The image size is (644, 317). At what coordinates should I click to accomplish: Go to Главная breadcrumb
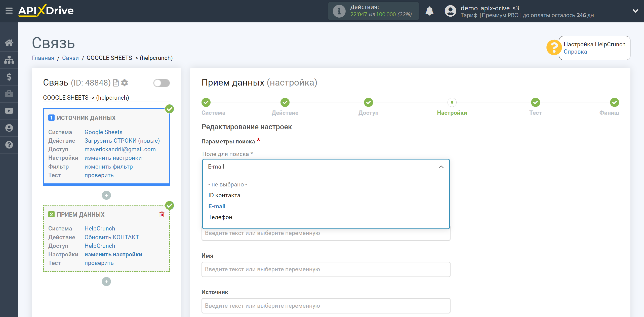pos(43,58)
